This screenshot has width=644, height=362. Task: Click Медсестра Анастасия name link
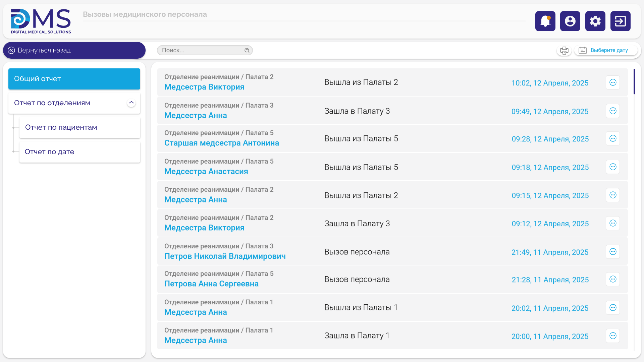pyautogui.click(x=206, y=172)
